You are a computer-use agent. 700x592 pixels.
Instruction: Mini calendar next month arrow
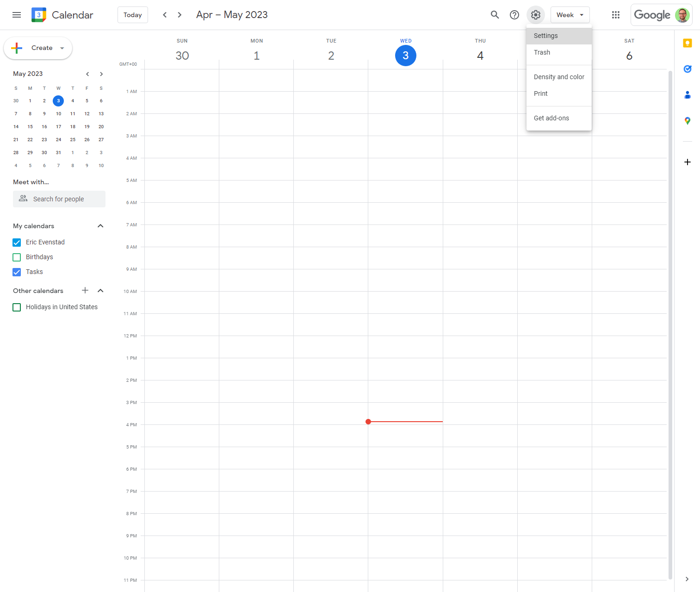101,74
